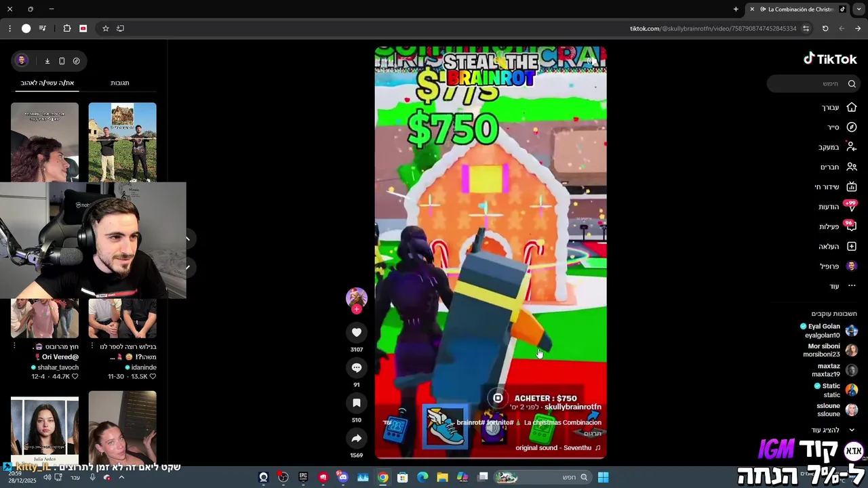
Task: Open the Explore compass icon
Action: point(852,127)
